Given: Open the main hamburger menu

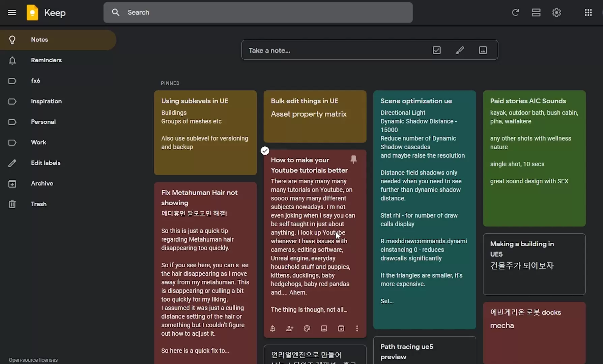Looking at the screenshot, I should click(12, 12).
